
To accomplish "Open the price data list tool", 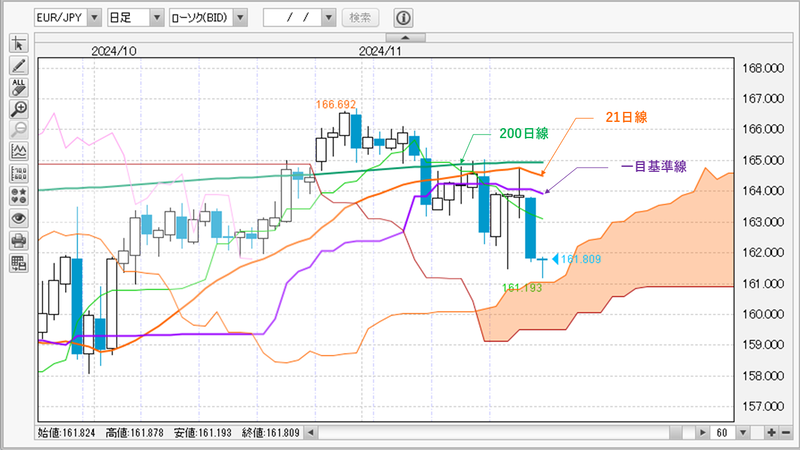I will click(19, 174).
